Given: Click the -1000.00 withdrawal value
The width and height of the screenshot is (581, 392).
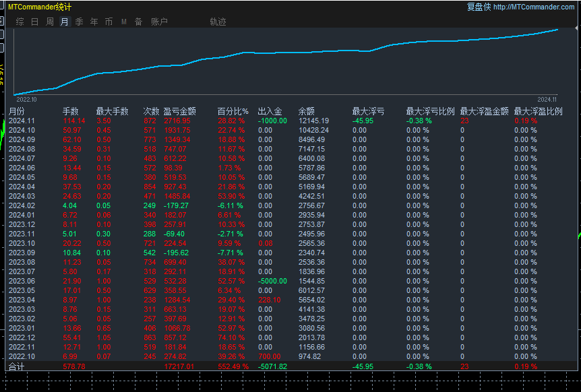Looking at the screenshot, I should 272,121.
